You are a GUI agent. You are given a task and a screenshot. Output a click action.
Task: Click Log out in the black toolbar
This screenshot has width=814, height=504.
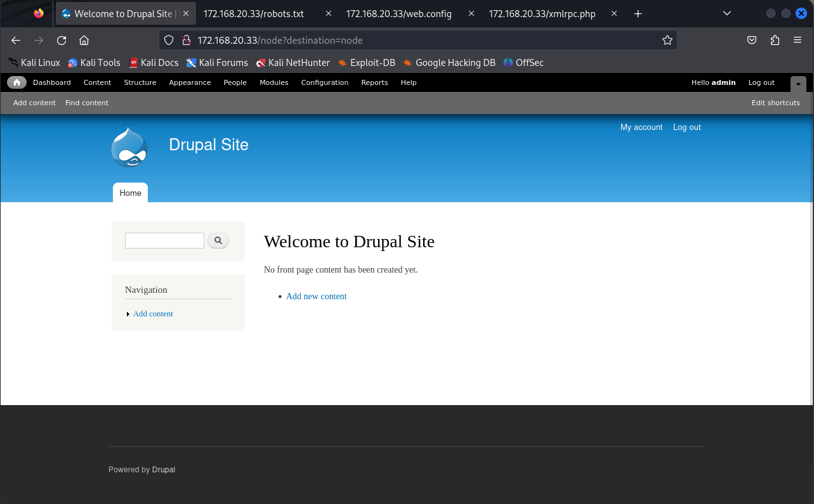click(x=761, y=82)
